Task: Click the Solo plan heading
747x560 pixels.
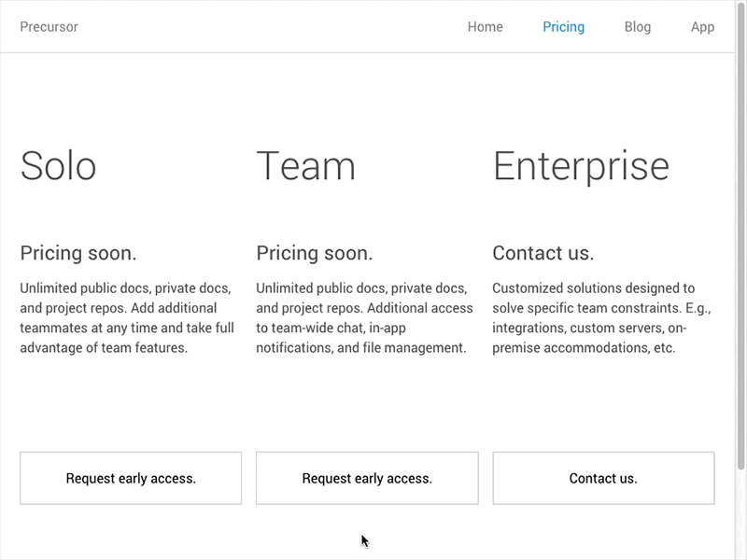Action: coord(58,166)
